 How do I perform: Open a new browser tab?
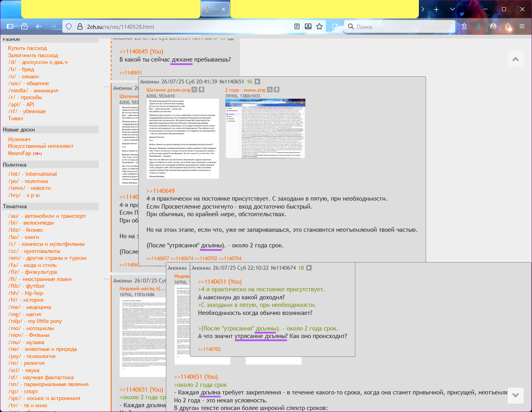(x=436, y=9)
